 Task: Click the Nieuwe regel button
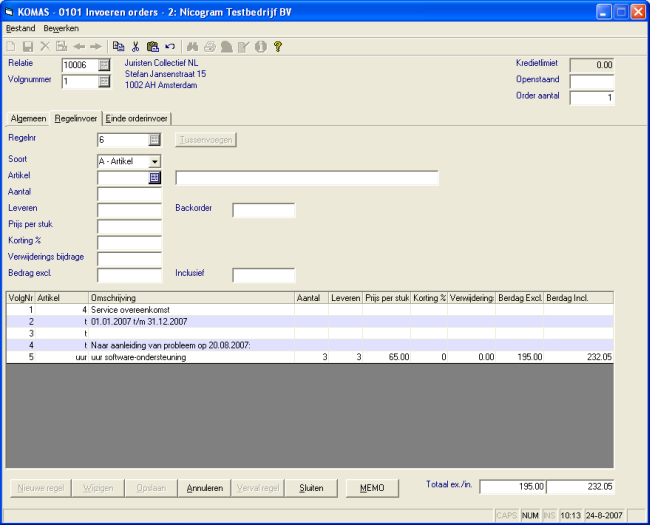click(x=41, y=488)
